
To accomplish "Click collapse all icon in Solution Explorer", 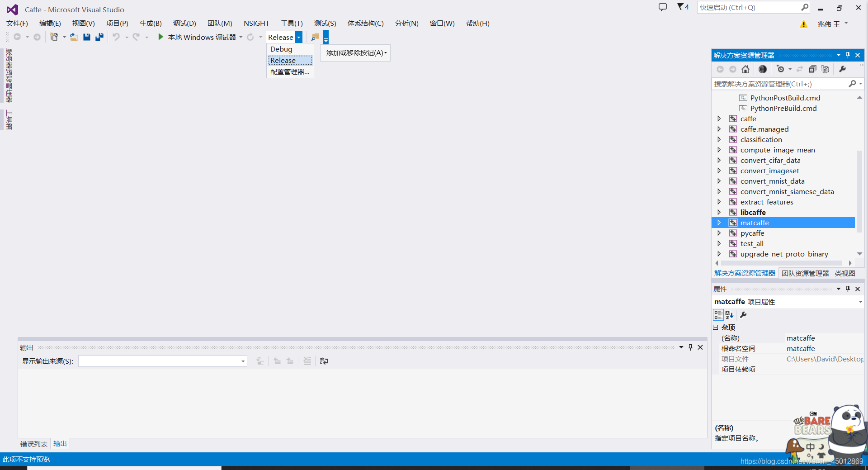I will [x=812, y=69].
